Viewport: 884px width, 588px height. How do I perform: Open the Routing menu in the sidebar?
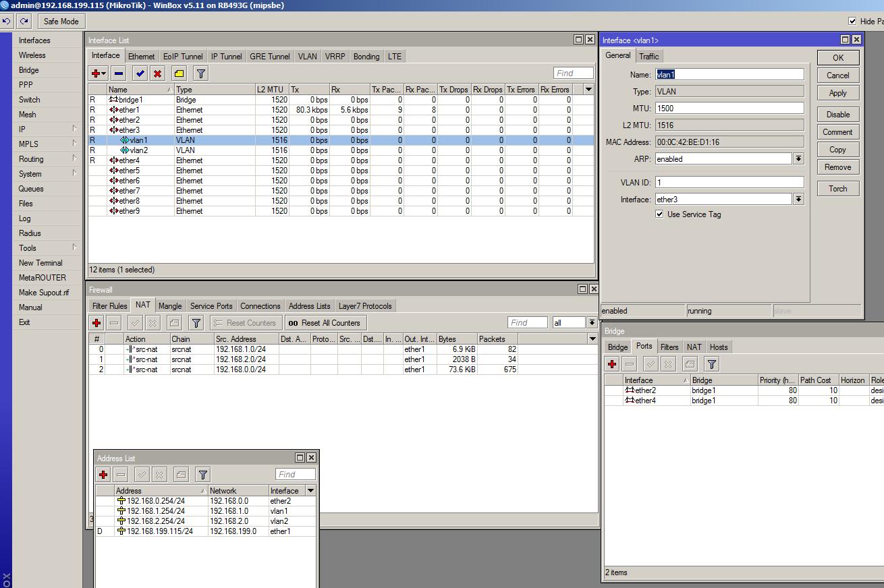click(x=31, y=159)
